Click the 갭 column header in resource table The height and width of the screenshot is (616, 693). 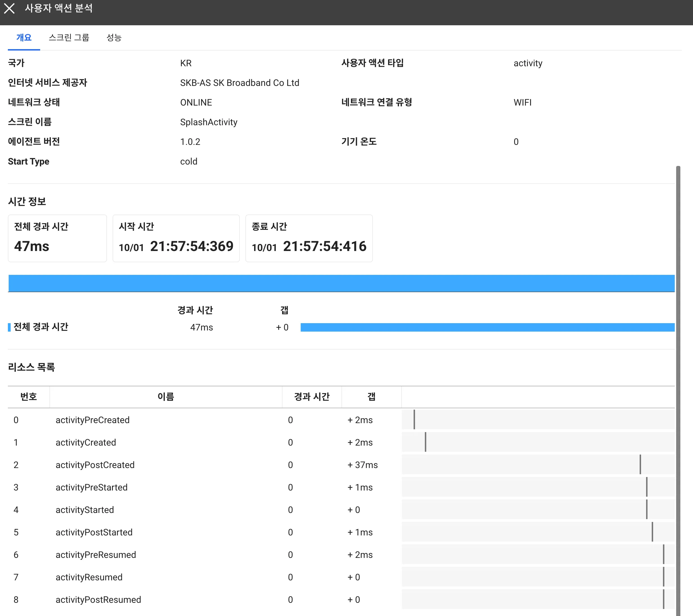point(371,397)
